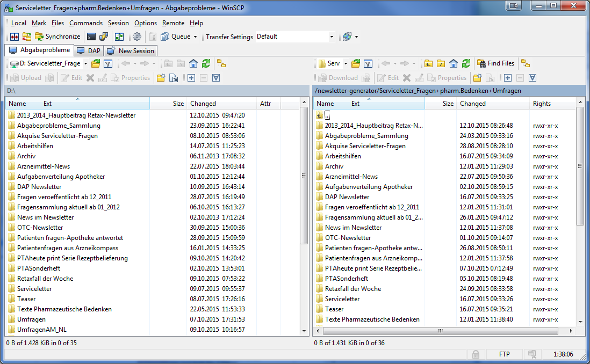Viewport: 590px width, 364px height.
Task: Open terminal console icon in toolbar
Action: pos(91,37)
